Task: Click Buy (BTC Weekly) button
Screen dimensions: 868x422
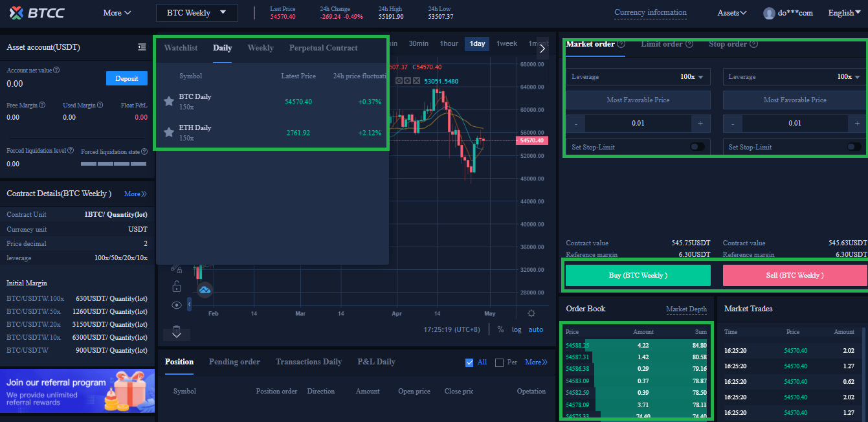Action: coord(638,275)
